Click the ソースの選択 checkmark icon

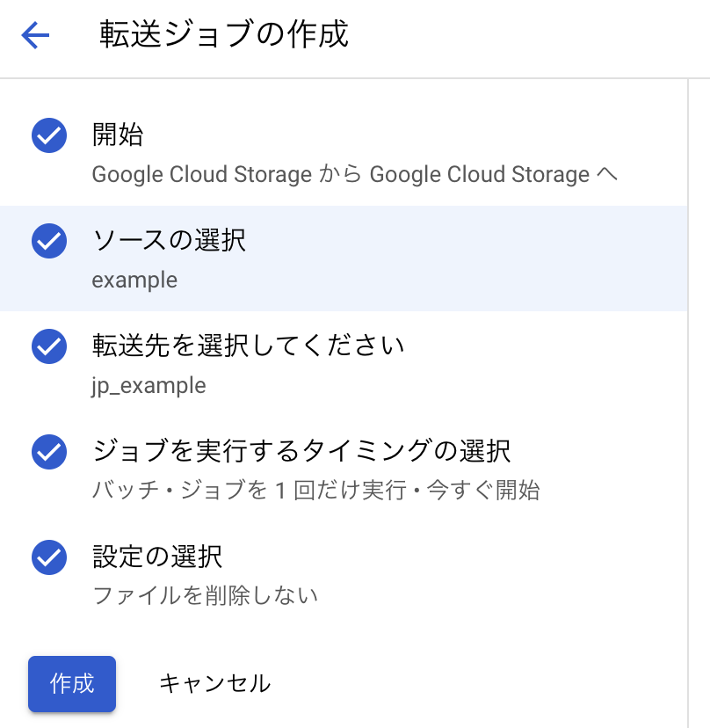click(x=49, y=241)
